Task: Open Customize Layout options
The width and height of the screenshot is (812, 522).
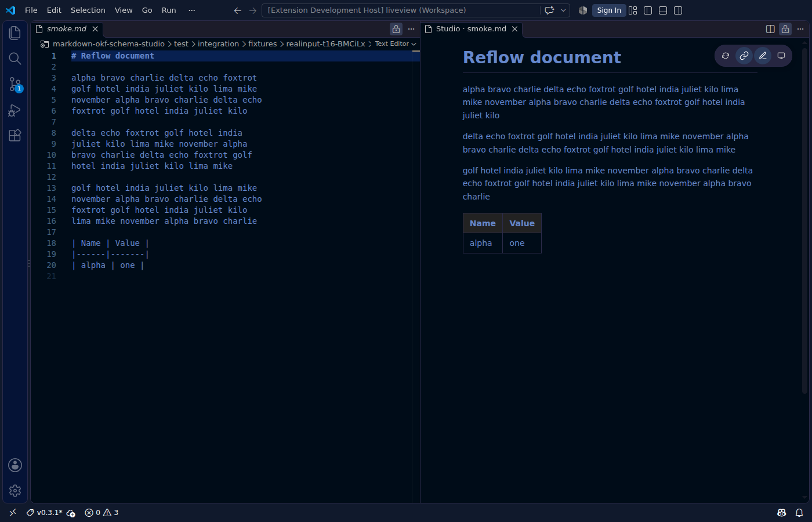Action: coord(633,10)
